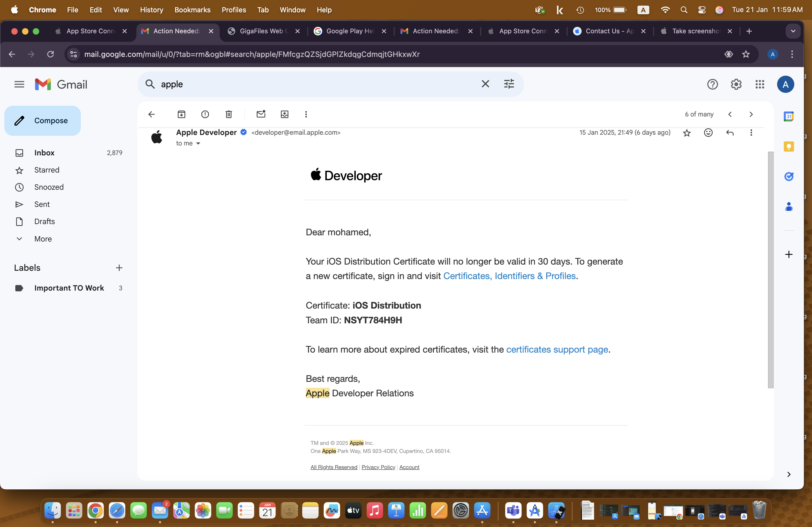Expand the More section in sidebar

tap(43, 239)
